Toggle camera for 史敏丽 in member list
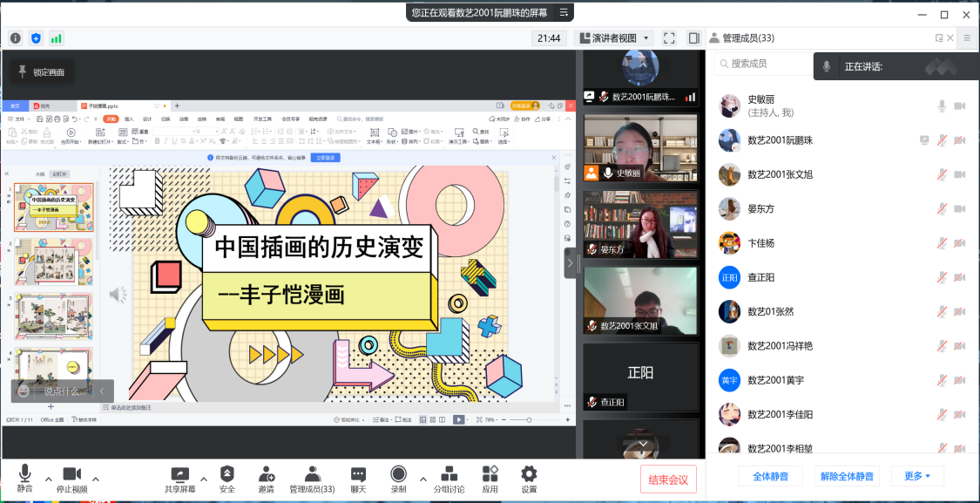This screenshot has width=980, height=503. (959, 106)
